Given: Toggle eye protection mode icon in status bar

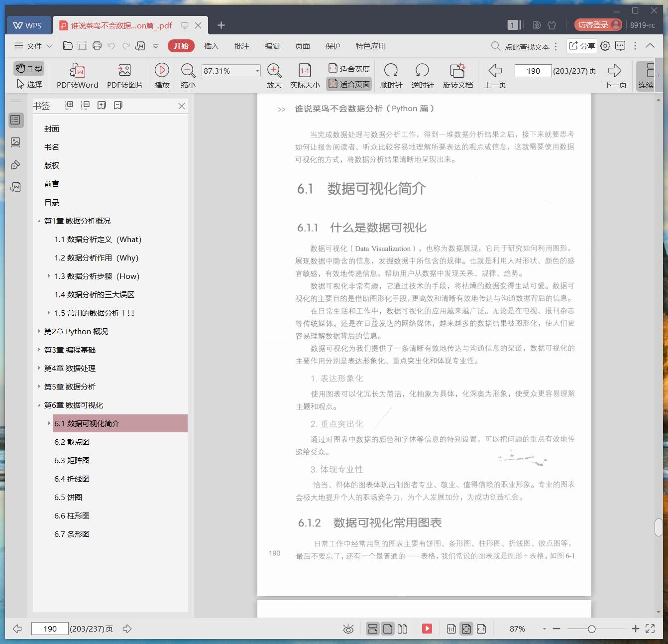Looking at the screenshot, I should tap(348, 629).
